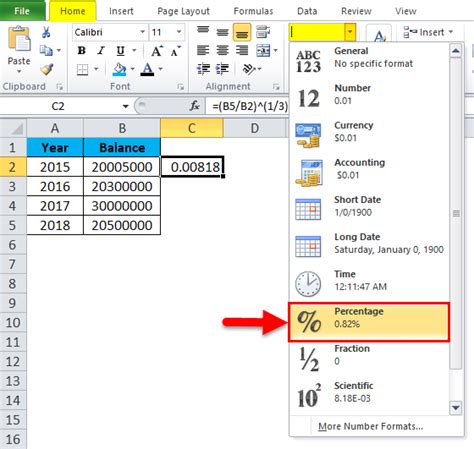Decrease the cell indent
Screen dimensions: 474x449
[203, 69]
